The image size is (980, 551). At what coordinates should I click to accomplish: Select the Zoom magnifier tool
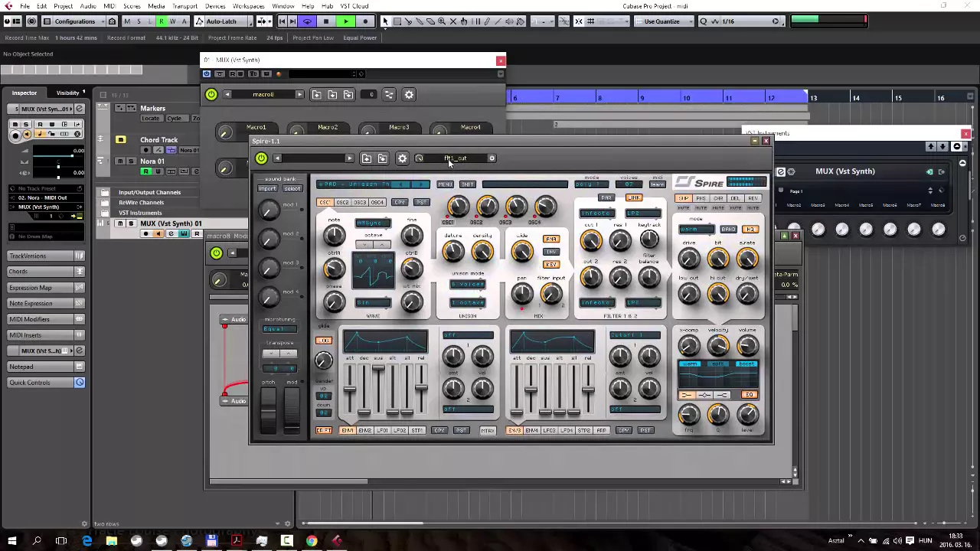tap(442, 21)
